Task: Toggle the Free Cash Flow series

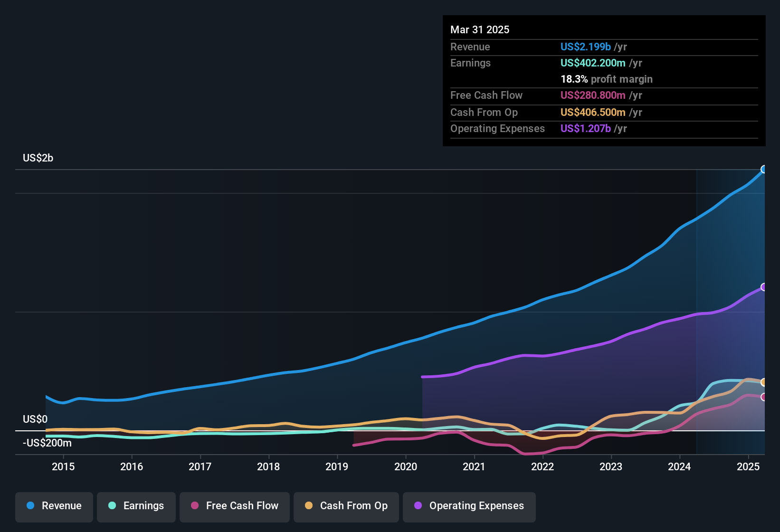Action: [x=235, y=506]
